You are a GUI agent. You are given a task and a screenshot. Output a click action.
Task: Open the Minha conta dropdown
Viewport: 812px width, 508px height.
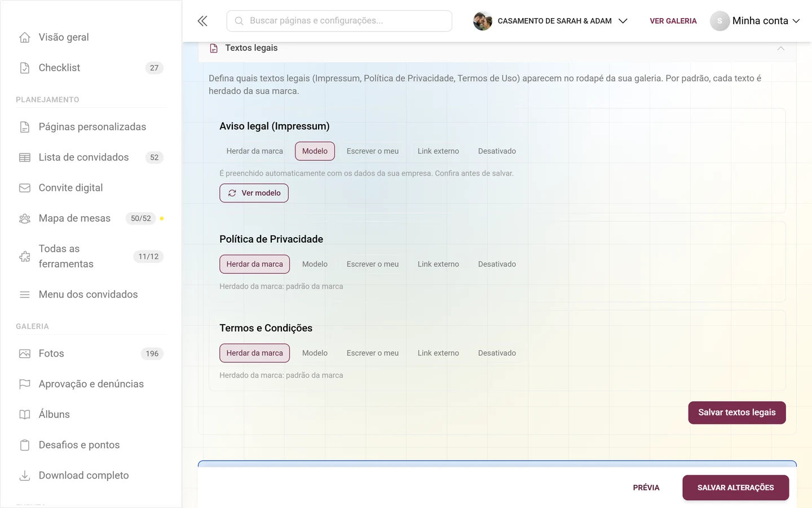[755, 21]
